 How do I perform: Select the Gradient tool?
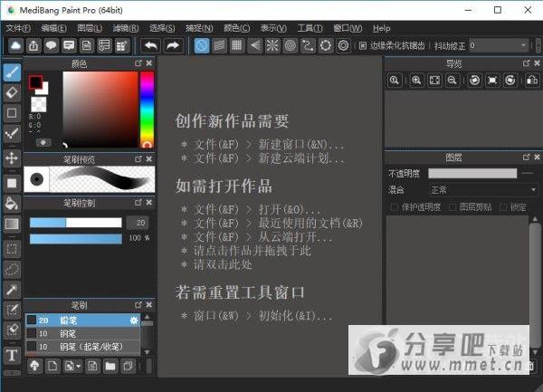click(12, 224)
